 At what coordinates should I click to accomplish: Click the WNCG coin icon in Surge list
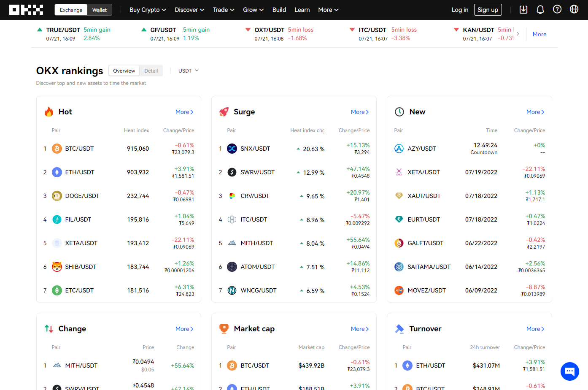pos(232,290)
